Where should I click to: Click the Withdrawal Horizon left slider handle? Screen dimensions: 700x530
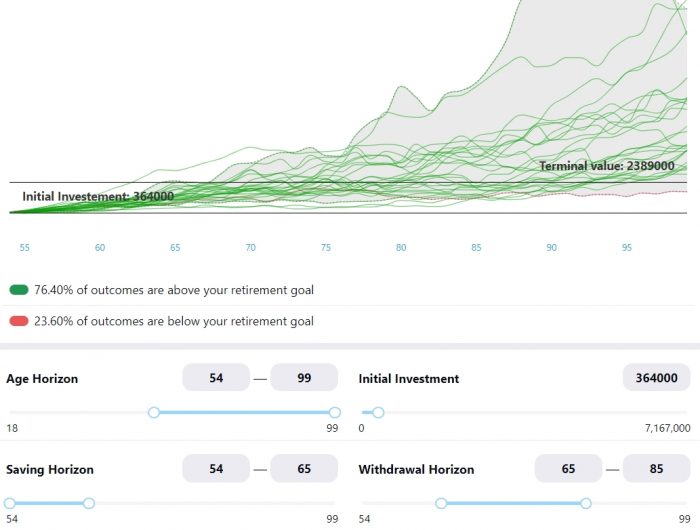pyautogui.click(x=441, y=503)
